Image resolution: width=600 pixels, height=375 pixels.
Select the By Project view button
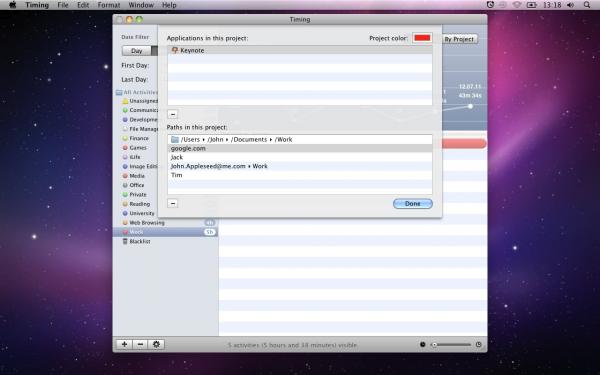(460, 39)
